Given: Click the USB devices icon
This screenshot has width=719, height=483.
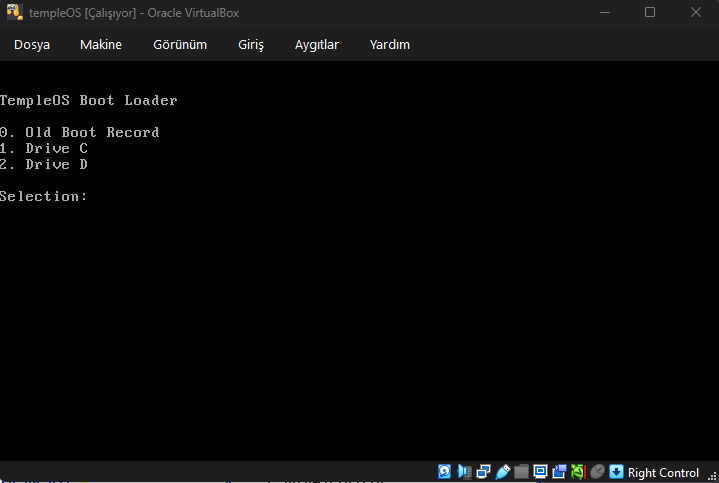Looking at the screenshot, I should 503,472.
